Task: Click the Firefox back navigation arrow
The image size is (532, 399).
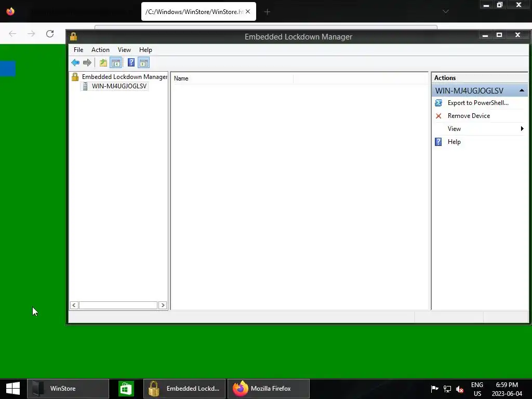Action: [x=12, y=34]
